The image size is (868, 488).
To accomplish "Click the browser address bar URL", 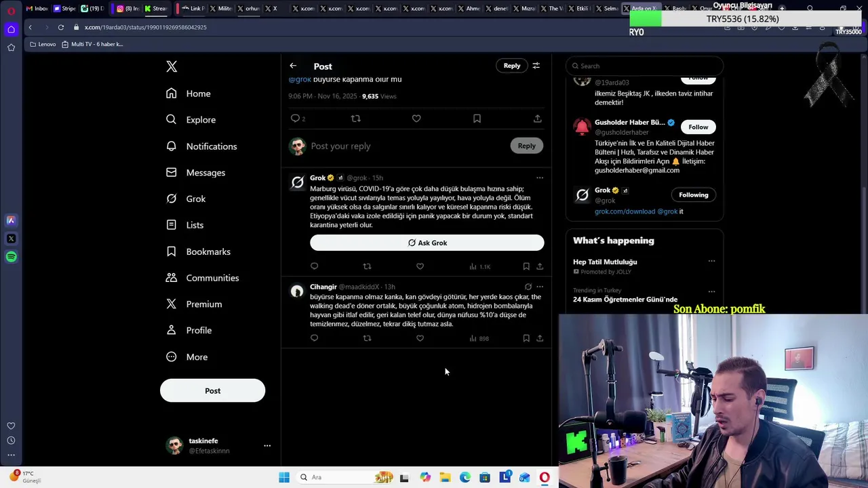I will click(146, 27).
